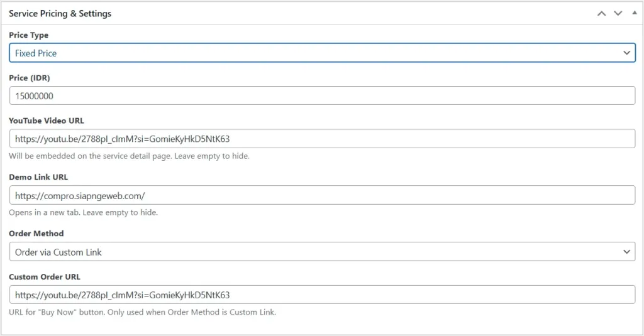Click the Price (IDR) input field
This screenshot has width=644, height=336.
pyautogui.click(x=322, y=96)
